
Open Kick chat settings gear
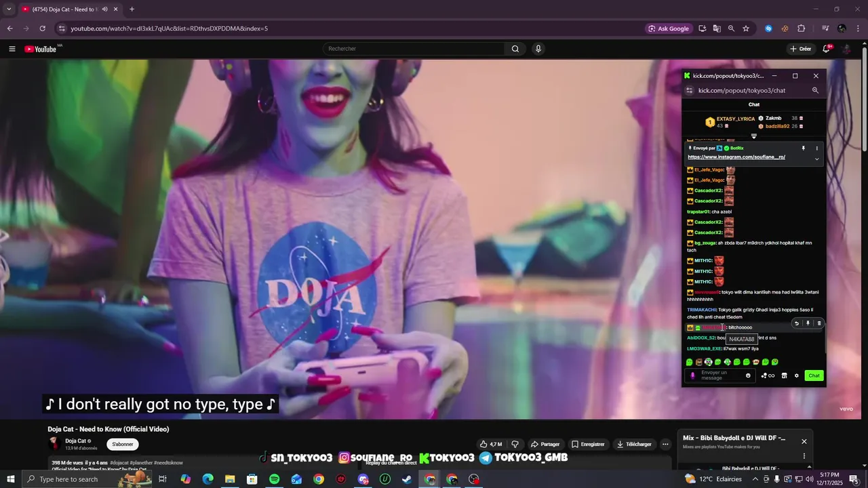click(797, 375)
